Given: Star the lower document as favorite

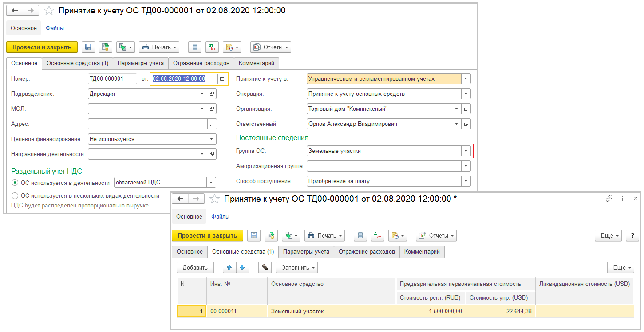Looking at the screenshot, I should coord(215,199).
